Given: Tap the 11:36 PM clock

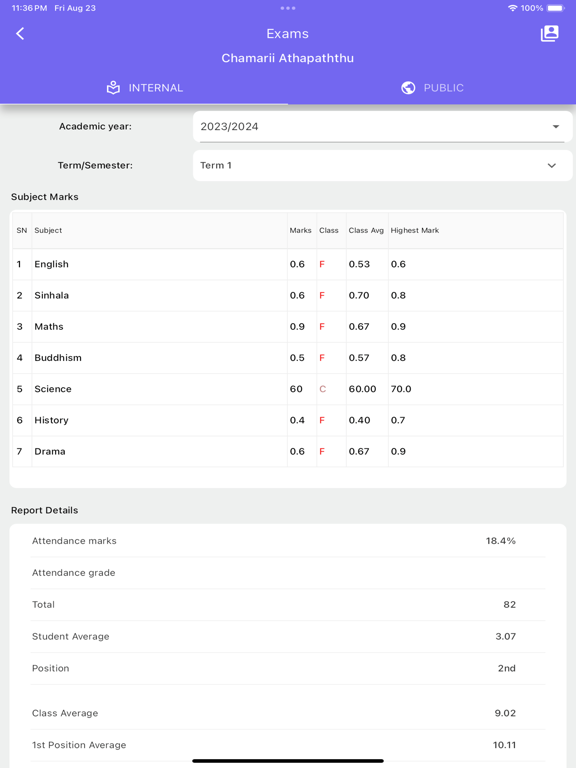Looking at the screenshot, I should click(x=29, y=8).
